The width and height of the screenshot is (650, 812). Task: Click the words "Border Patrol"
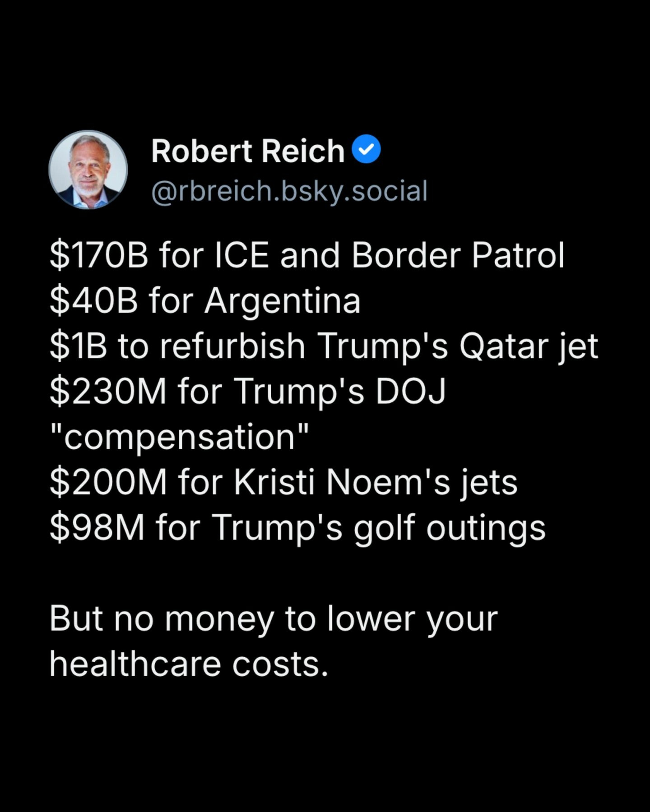point(458,255)
